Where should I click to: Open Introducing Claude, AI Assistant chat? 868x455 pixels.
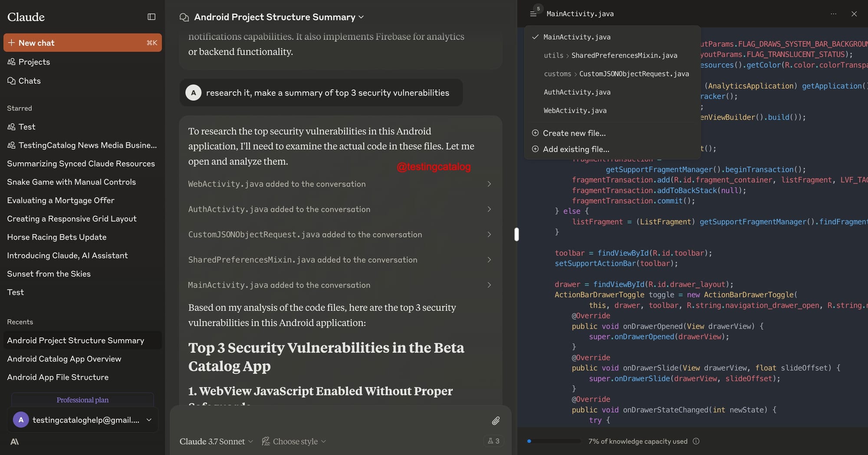pos(67,255)
